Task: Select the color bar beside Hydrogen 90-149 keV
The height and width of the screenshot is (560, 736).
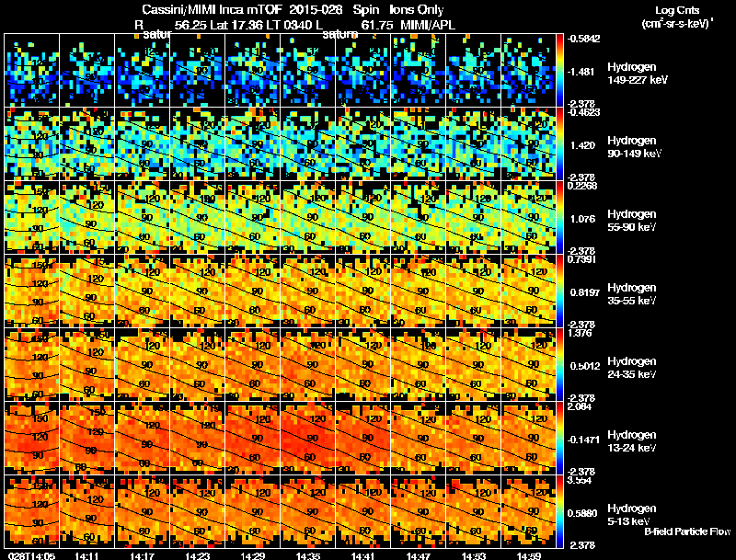Action: (x=559, y=144)
